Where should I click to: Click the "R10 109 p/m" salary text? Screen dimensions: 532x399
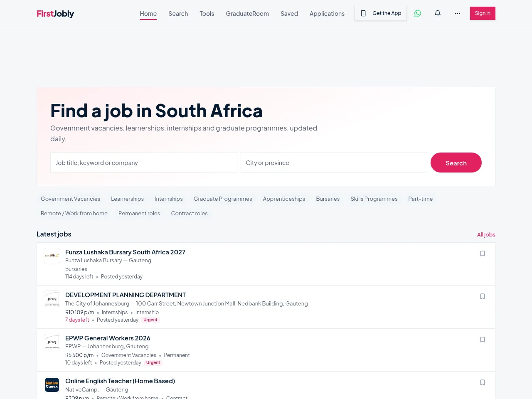pyautogui.click(x=80, y=312)
